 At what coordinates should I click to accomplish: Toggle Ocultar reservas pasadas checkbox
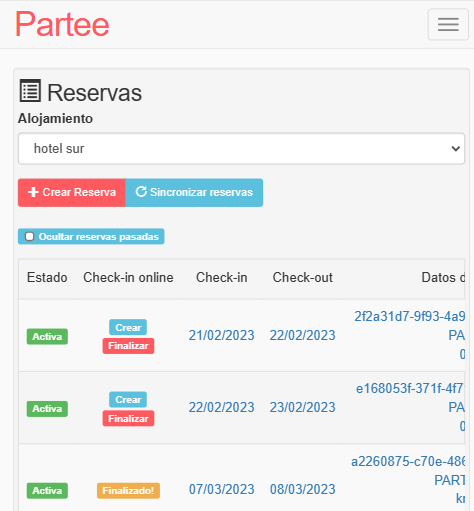tap(30, 236)
